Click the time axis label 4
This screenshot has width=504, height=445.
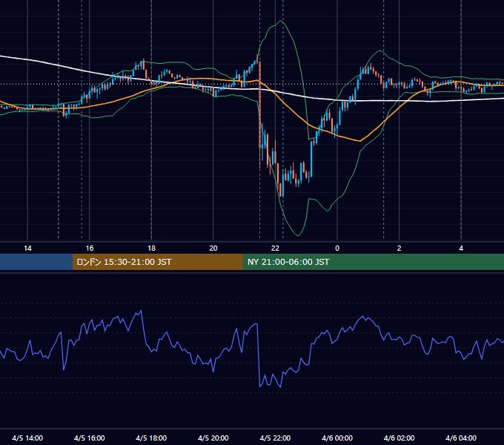coord(461,248)
